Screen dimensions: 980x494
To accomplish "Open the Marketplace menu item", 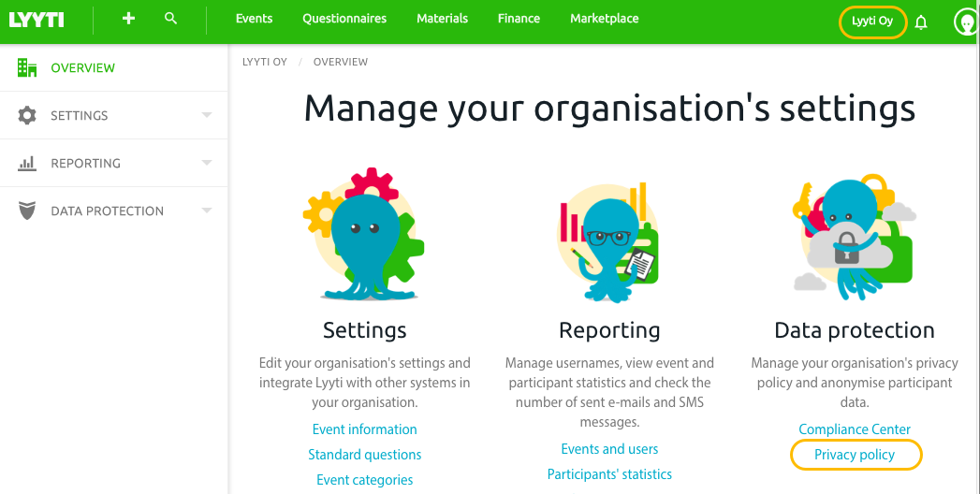I will 605,19.
